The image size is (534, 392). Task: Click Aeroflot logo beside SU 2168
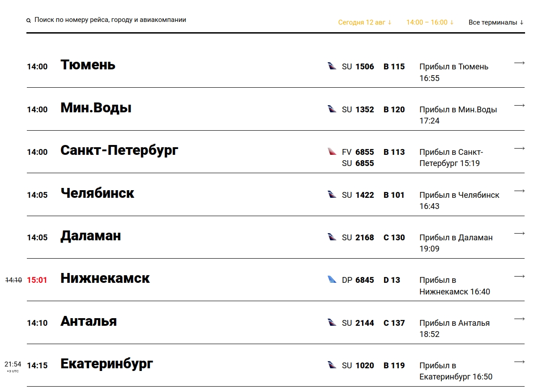click(x=332, y=237)
